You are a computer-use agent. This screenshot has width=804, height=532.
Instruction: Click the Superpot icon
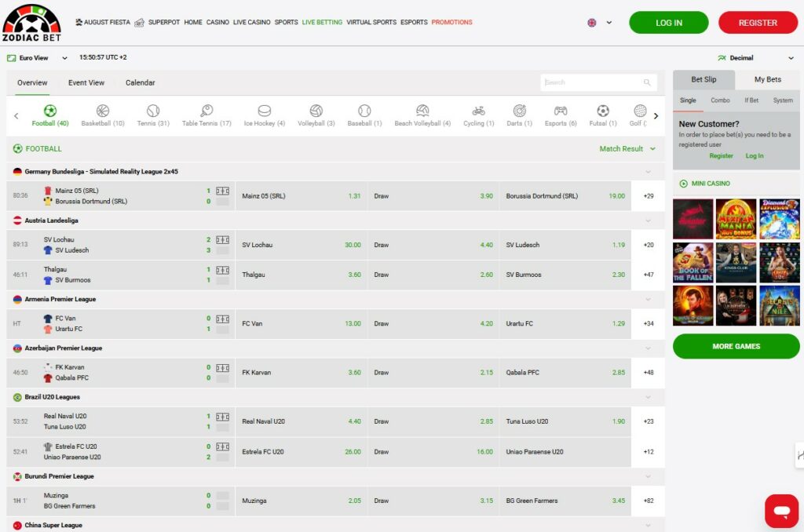tap(139, 23)
